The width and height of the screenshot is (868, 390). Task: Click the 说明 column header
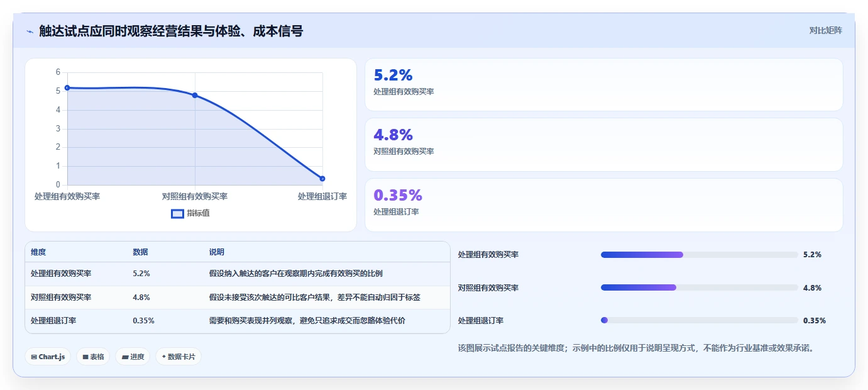click(217, 252)
